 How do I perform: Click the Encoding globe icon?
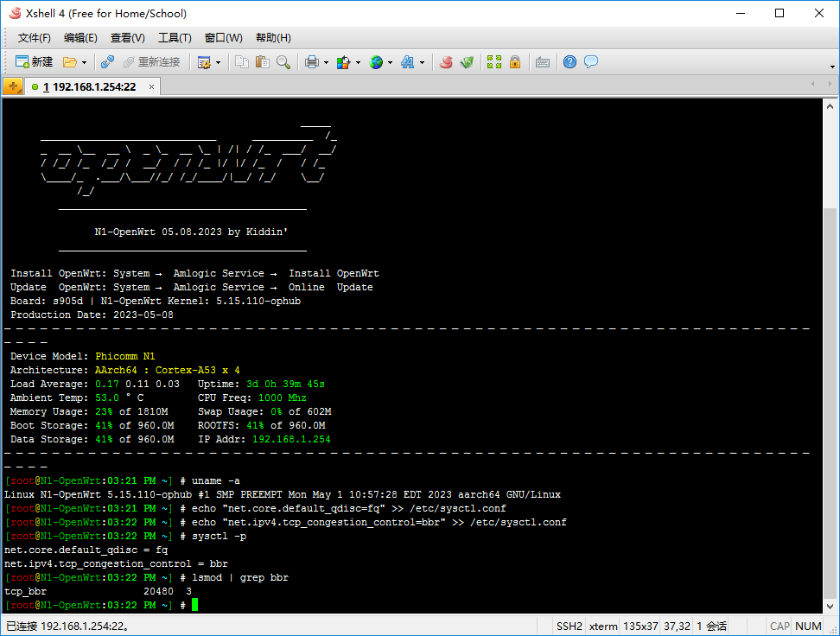[x=376, y=62]
